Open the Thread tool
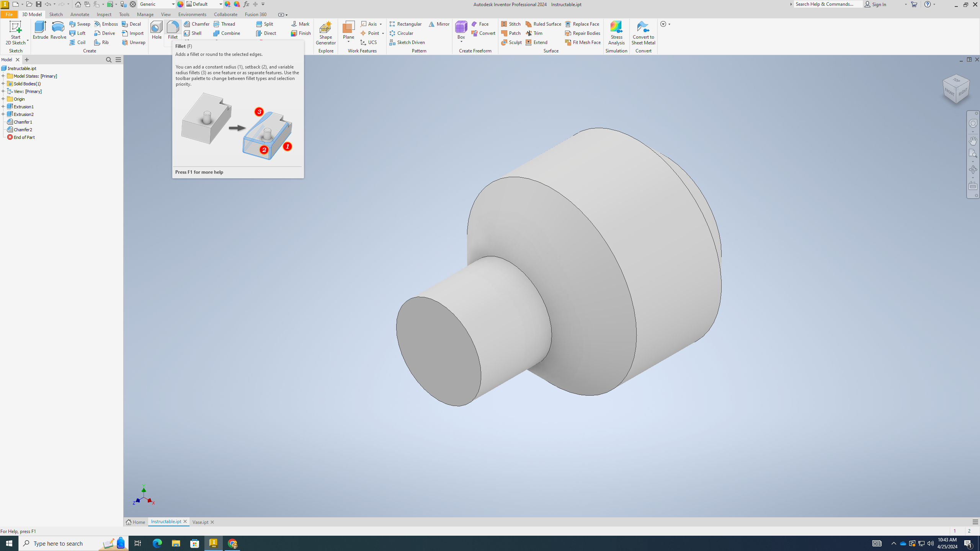Image resolution: width=980 pixels, height=551 pixels. [224, 24]
